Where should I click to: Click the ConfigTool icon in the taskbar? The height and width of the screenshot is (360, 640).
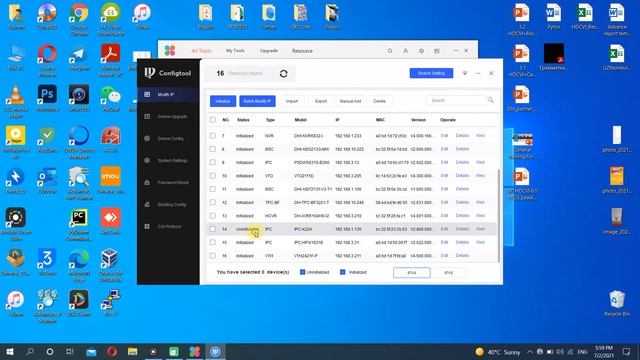tap(215, 351)
